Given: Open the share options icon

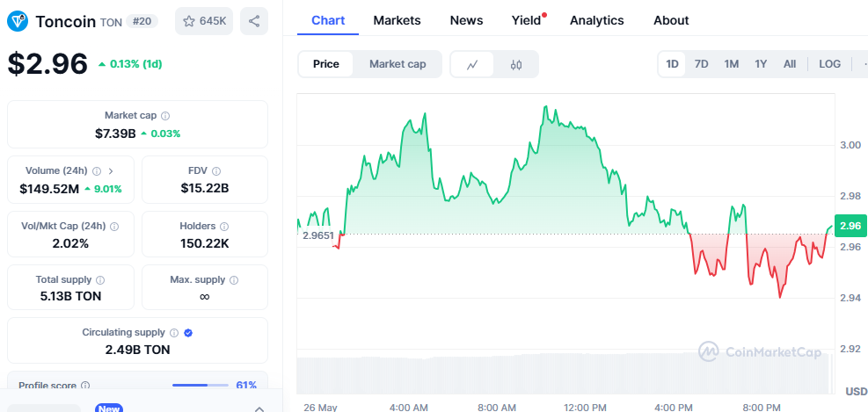Looking at the screenshot, I should (x=254, y=22).
